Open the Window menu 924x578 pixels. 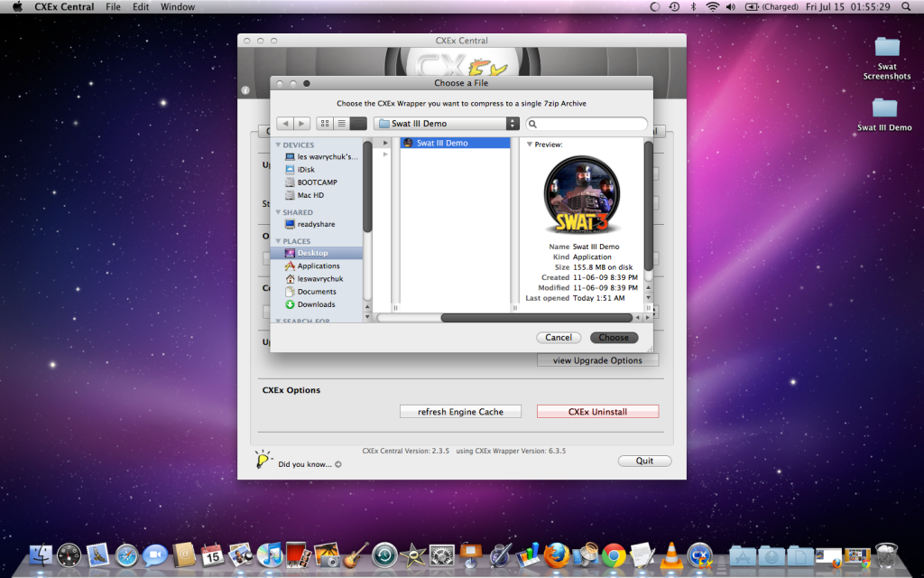[178, 7]
